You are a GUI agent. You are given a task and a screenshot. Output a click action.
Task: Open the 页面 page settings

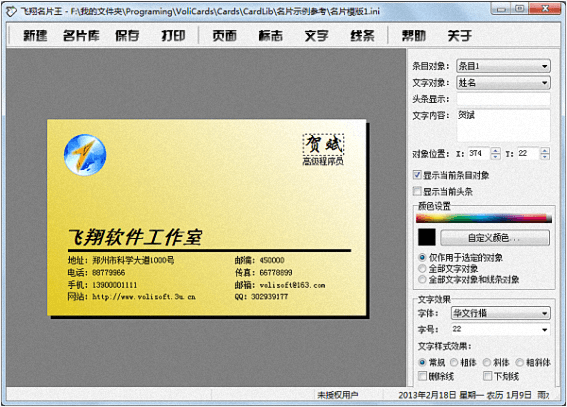224,35
